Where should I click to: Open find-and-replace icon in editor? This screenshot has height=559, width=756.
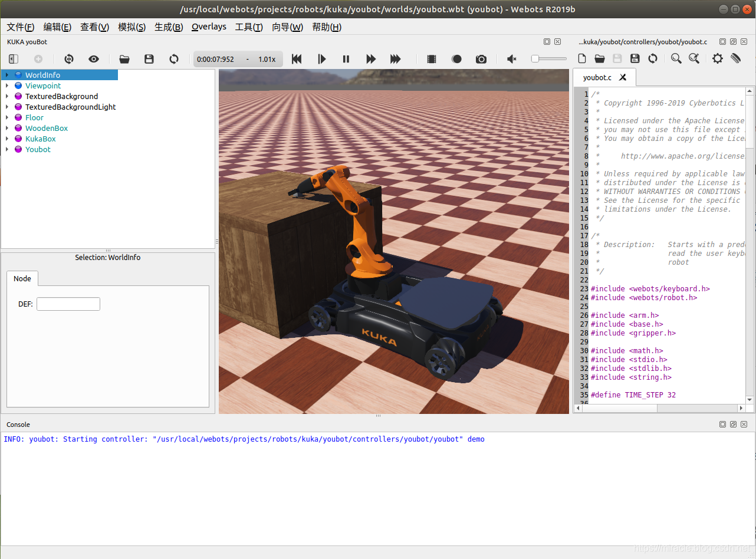[x=694, y=58]
